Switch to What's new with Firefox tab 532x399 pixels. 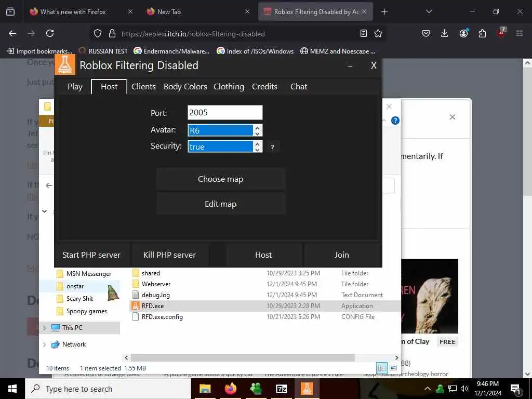(73, 12)
